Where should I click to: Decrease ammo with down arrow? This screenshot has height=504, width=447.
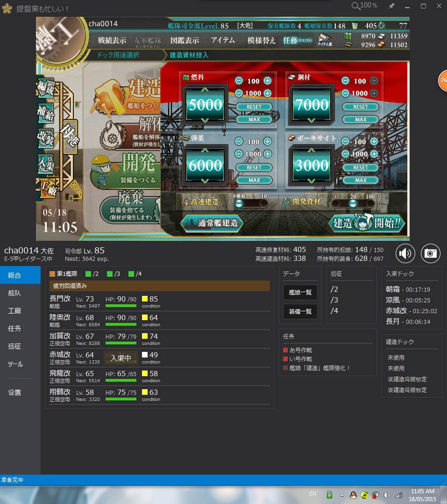coord(205,181)
